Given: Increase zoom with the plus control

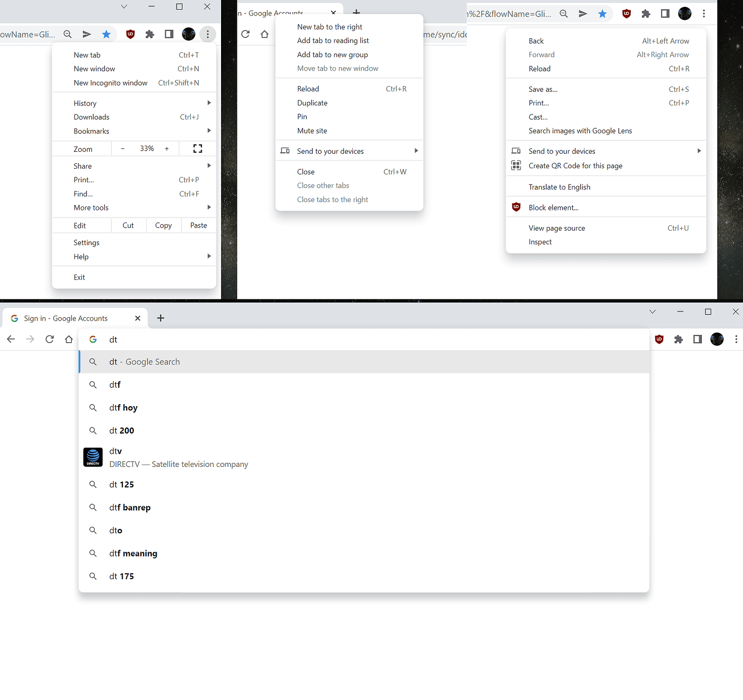Looking at the screenshot, I should coord(166,148).
